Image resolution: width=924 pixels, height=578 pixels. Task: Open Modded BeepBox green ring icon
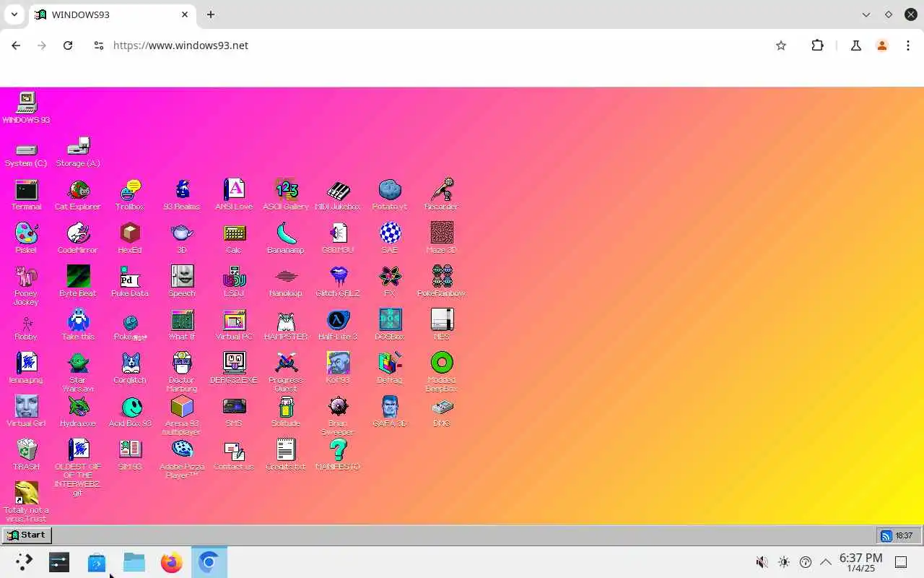click(442, 372)
